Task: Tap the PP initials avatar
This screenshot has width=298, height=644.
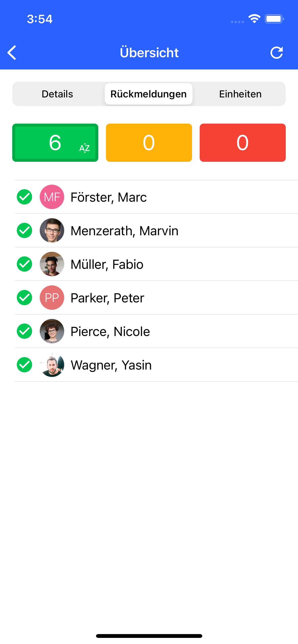Action: tap(52, 298)
